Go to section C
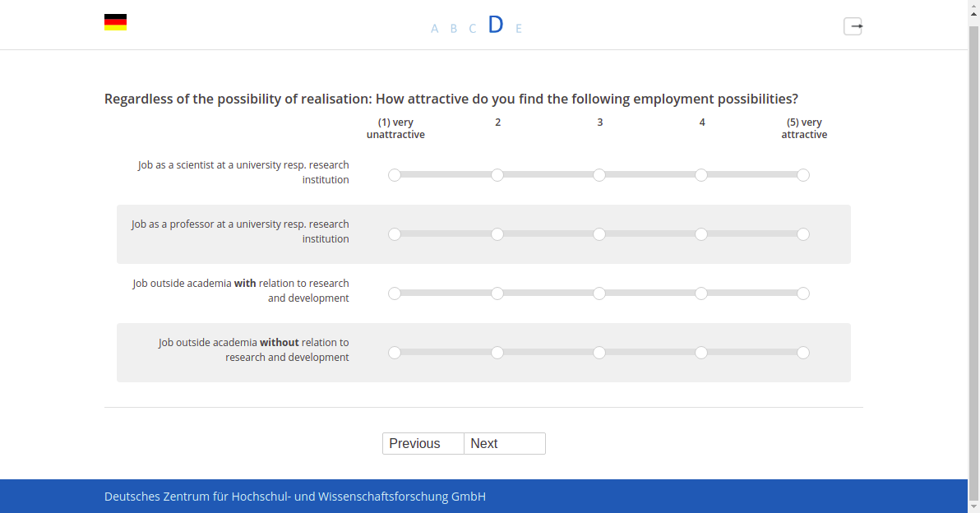The width and height of the screenshot is (980, 513). 473,29
